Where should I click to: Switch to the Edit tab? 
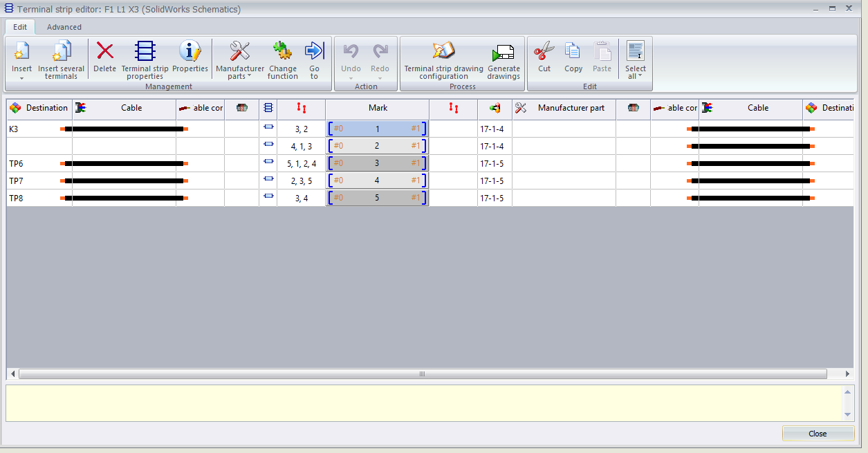20,27
